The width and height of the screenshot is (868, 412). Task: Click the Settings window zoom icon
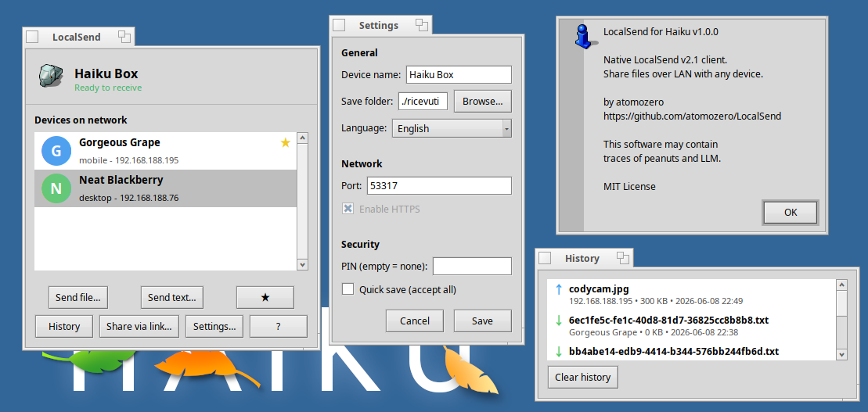[x=422, y=25]
